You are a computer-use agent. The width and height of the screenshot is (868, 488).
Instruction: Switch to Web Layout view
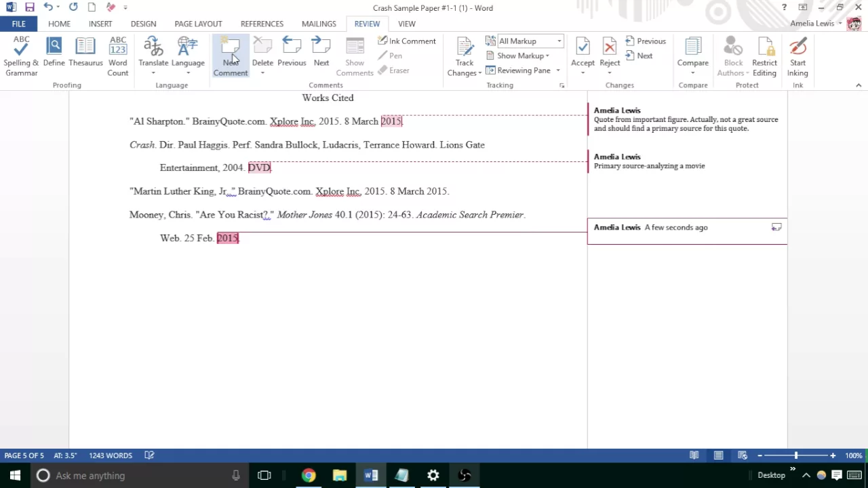coord(743,455)
